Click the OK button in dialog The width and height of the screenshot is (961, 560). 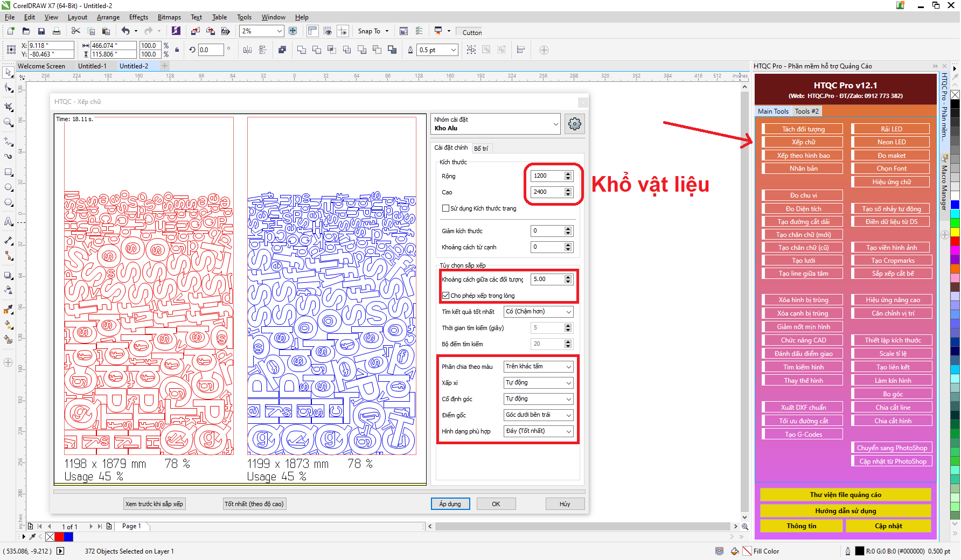click(x=496, y=504)
